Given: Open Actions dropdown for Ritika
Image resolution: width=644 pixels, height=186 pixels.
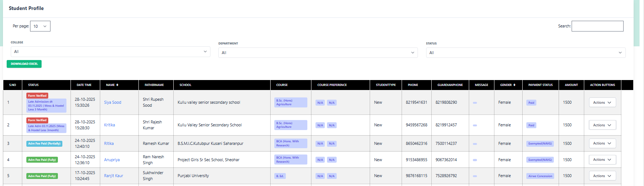Looking at the screenshot, I should pos(602,143).
